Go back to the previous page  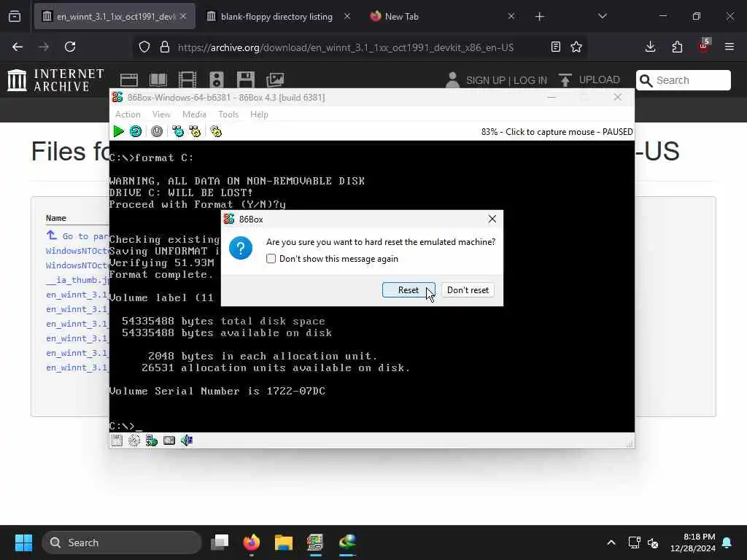18,47
